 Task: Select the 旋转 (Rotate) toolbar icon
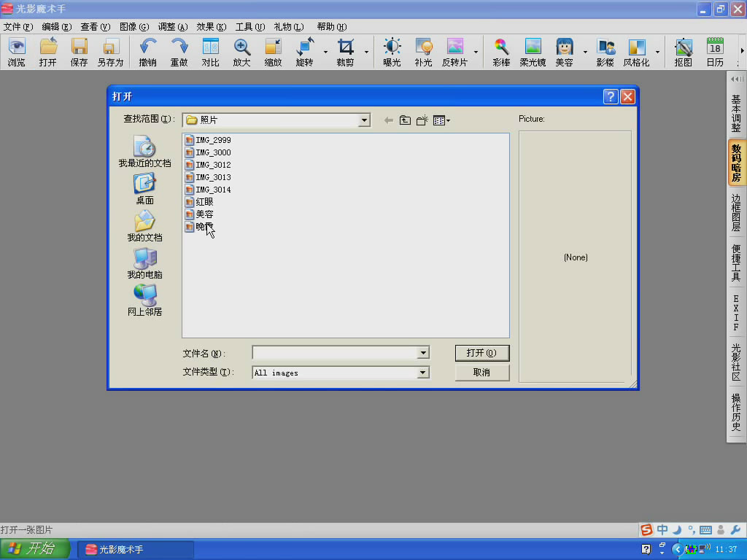pos(304,52)
